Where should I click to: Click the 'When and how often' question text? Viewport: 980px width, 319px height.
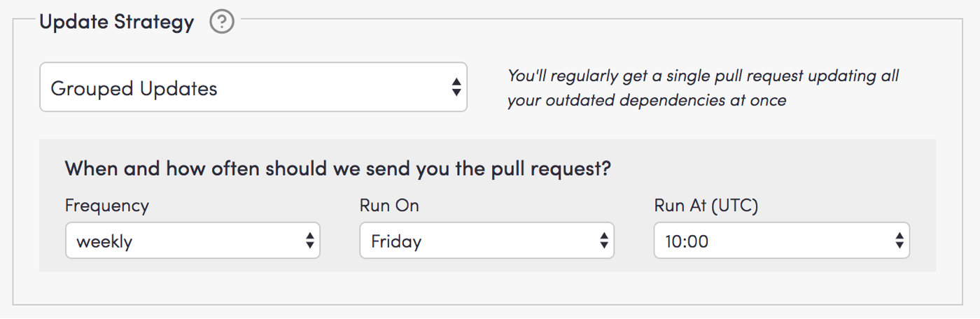337,169
